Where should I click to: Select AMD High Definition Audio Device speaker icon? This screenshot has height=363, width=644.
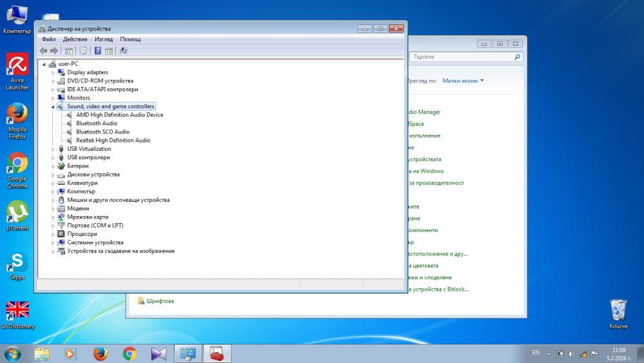70,115
